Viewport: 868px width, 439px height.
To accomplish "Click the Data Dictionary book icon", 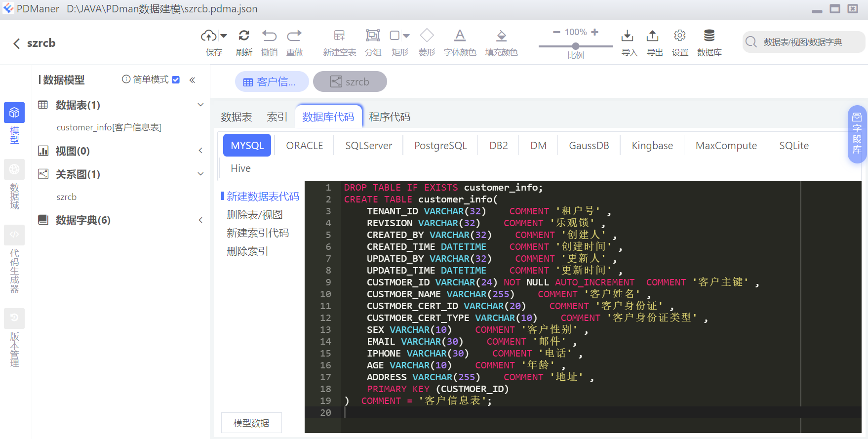I will pyautogui.click(x=43, y=220).
